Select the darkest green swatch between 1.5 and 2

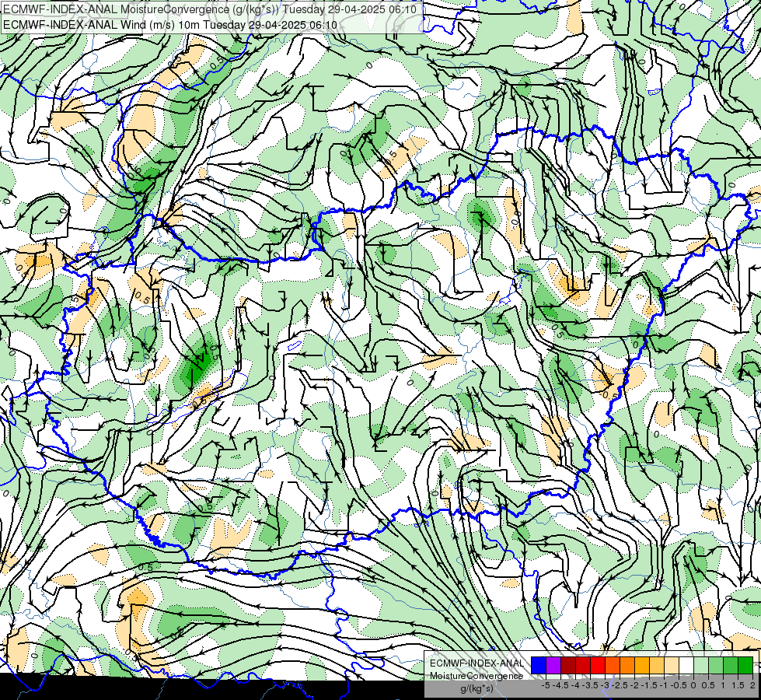[745, 666]
